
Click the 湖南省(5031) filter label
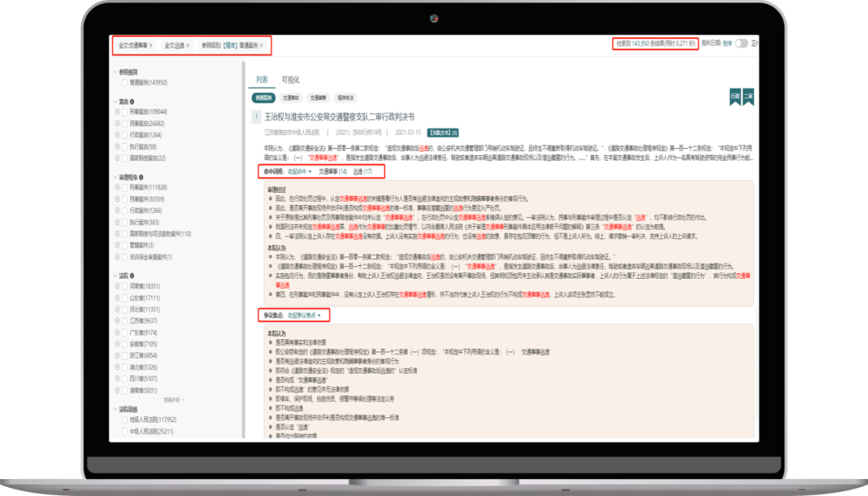pyautogui.click(x=143, y=390)
